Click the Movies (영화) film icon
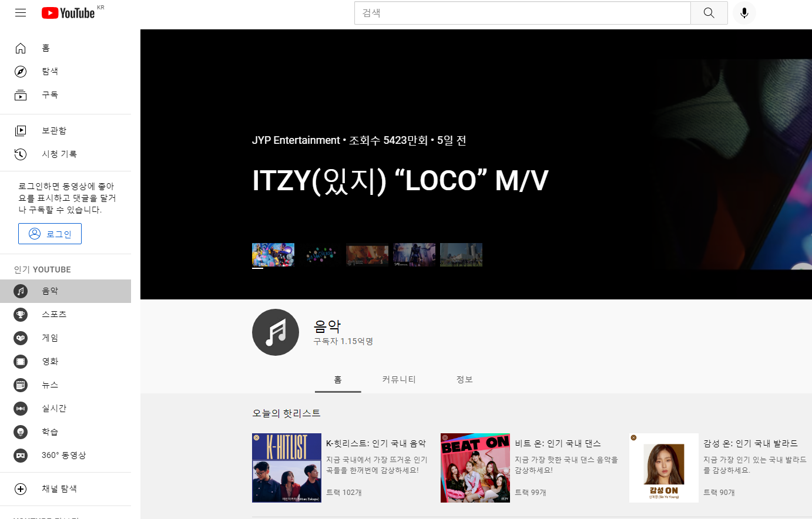Viewport: 812px width, 519px height. [x=21, y=362]
